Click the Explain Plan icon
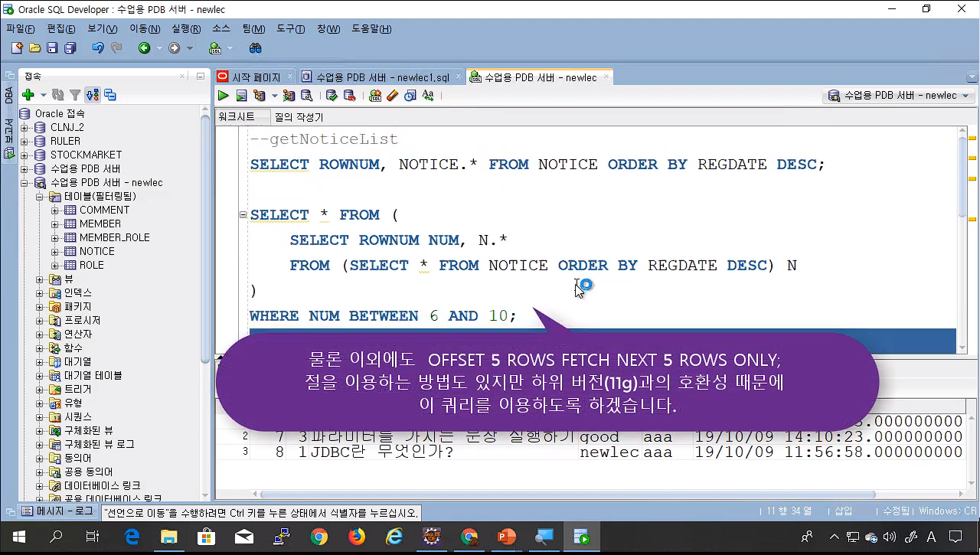The image size is (980, 555). point(259,96)
